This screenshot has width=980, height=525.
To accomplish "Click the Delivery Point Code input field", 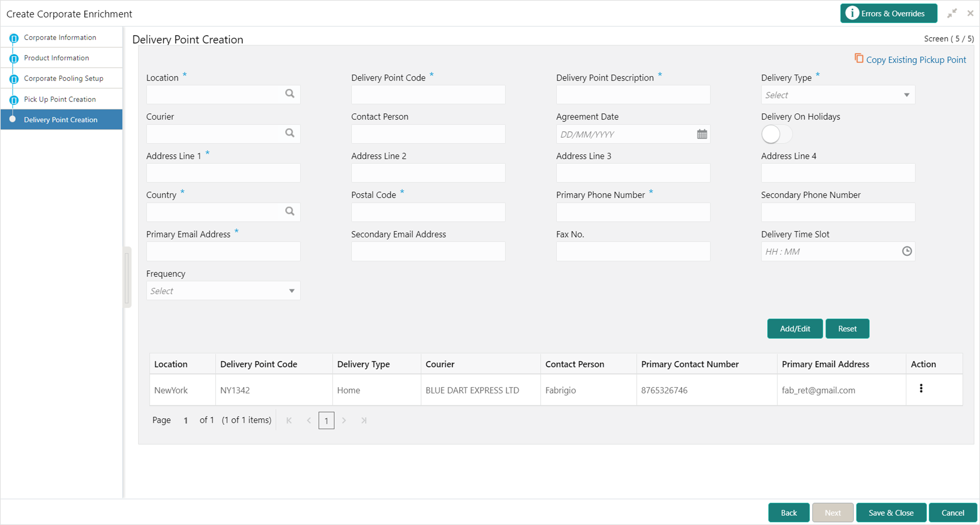I will [428, 95].
